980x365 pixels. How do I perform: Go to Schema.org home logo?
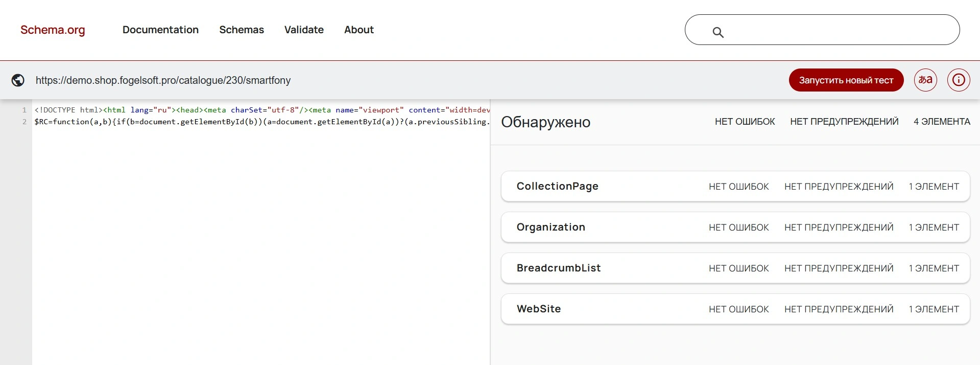[53, 30]
